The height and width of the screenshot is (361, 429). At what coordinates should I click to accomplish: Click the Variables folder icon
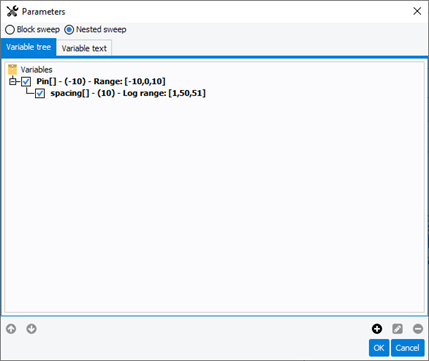[x=12, y=69]
